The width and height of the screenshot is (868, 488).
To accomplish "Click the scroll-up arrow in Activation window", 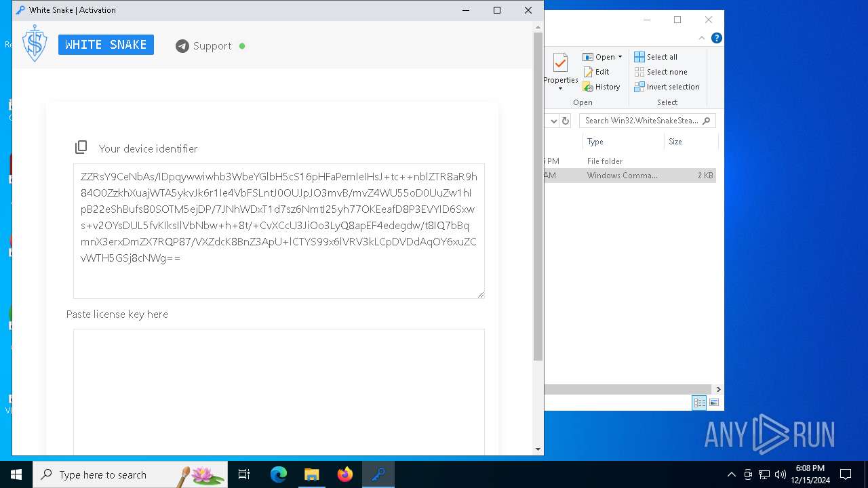I will 538,27.
